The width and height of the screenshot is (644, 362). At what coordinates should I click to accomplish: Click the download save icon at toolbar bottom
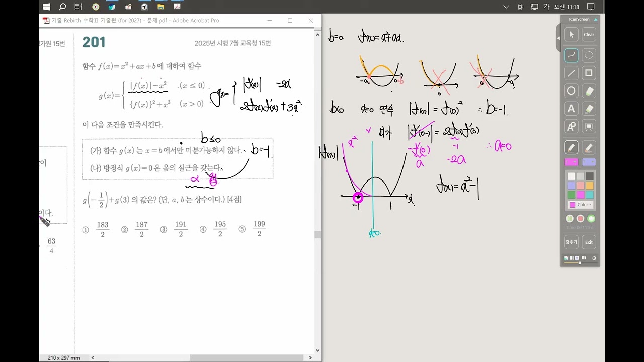(577, 258)
